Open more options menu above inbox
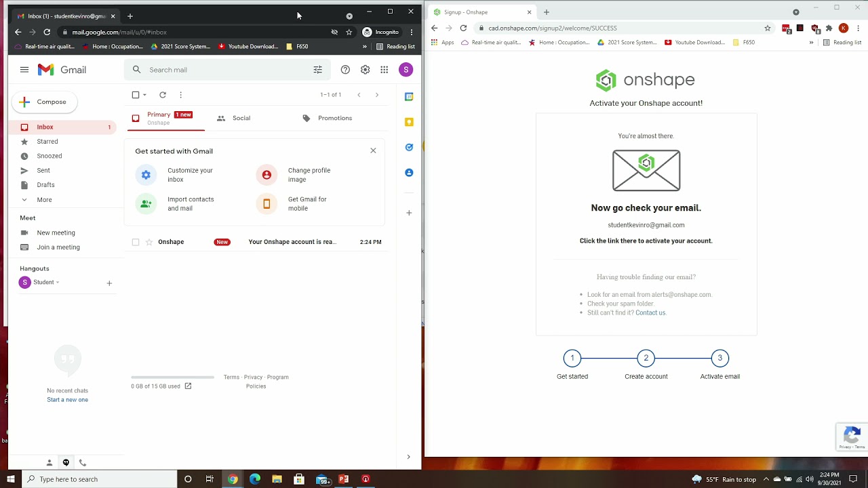Viewport: 868px width, 488px height. pos(180,95)
